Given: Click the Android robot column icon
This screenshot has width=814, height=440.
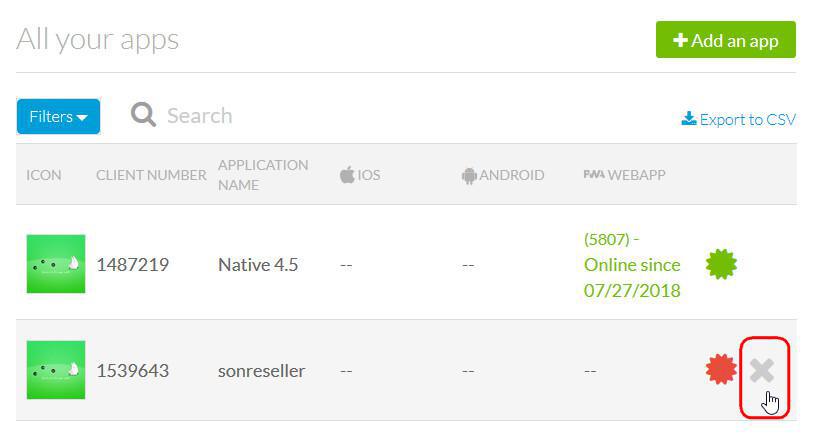Looking at the screenshot, I should [469, 175].
